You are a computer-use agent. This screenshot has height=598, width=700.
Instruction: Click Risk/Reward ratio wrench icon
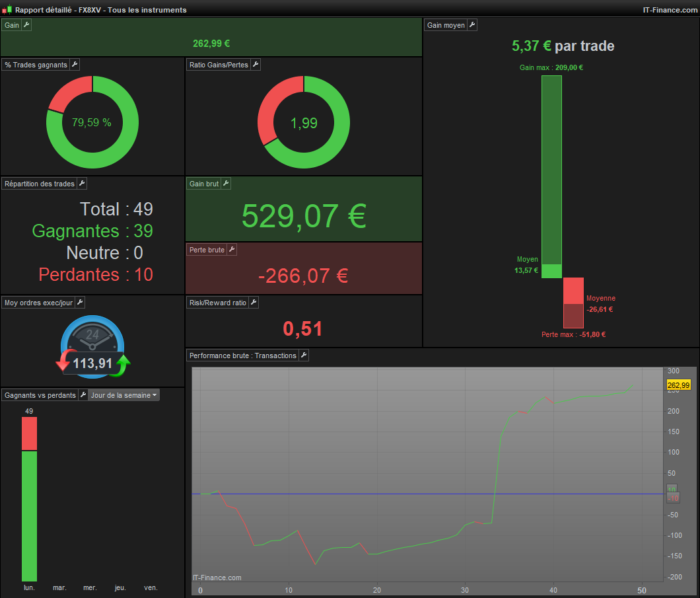click(254, 303)
